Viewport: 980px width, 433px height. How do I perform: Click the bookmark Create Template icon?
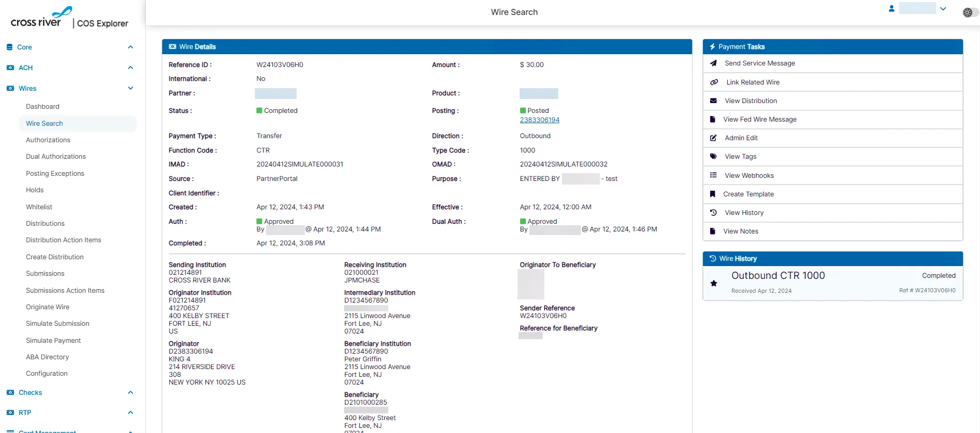[713, 194]
